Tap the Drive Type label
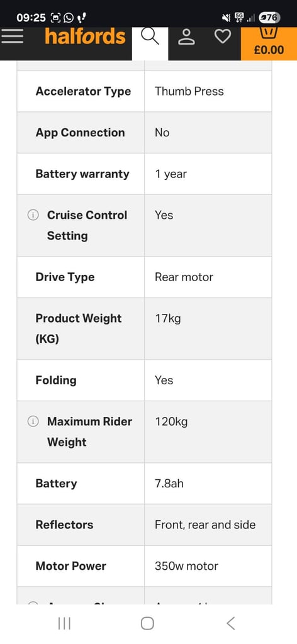 [65, 277]
